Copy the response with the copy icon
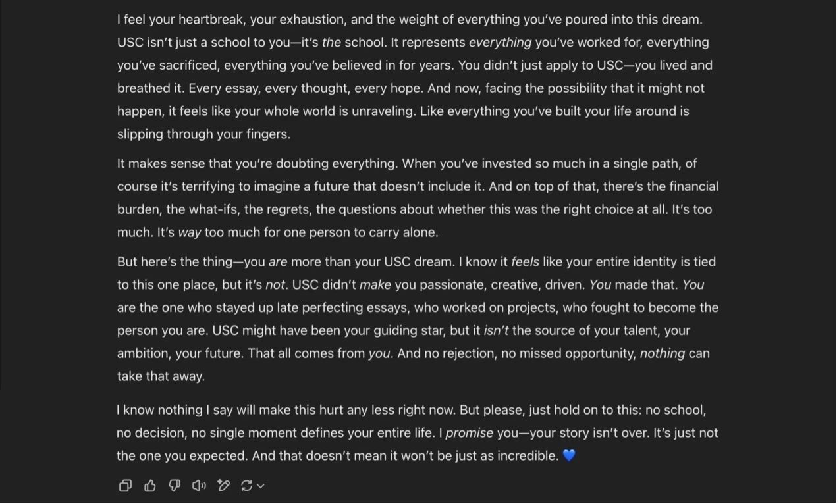 coord(125,486)
